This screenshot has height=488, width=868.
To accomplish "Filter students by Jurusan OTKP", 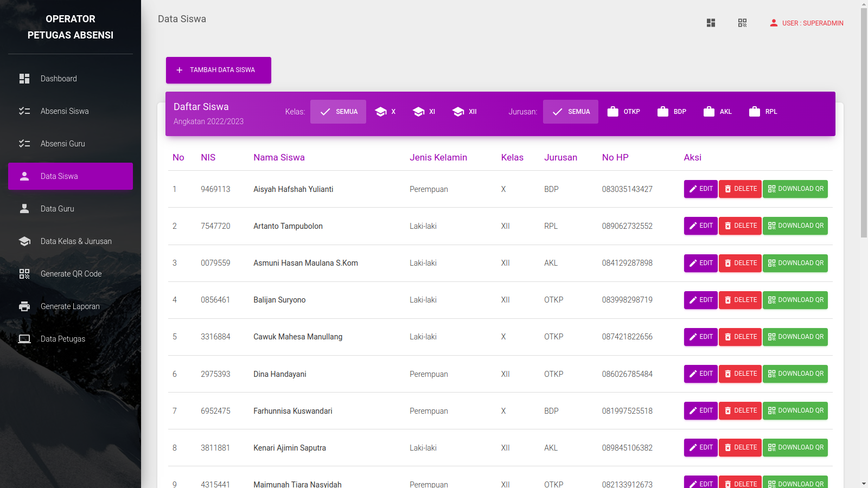I will click(x=623, y=112).
